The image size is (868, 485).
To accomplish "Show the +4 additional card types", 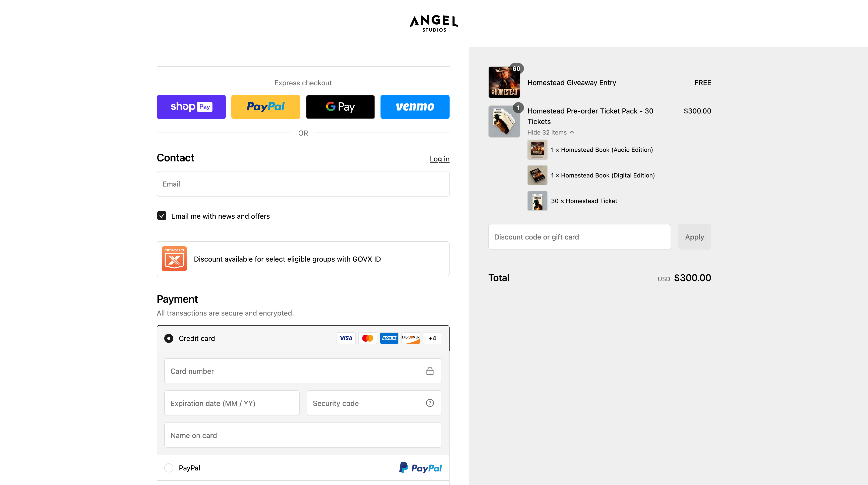I will click(432, 338).
